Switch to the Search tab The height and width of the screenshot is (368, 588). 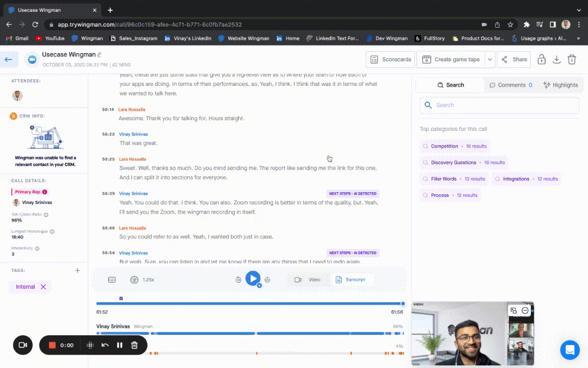pyautogui.click(x=450, y=85)
